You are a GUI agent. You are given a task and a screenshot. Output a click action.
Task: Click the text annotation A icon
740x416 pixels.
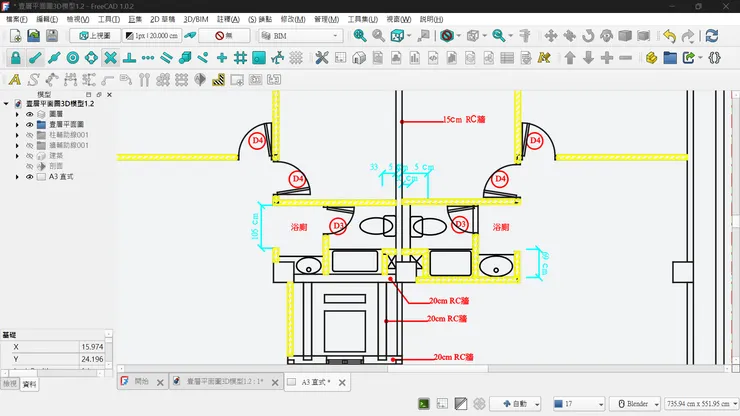[x=14, y=79]
